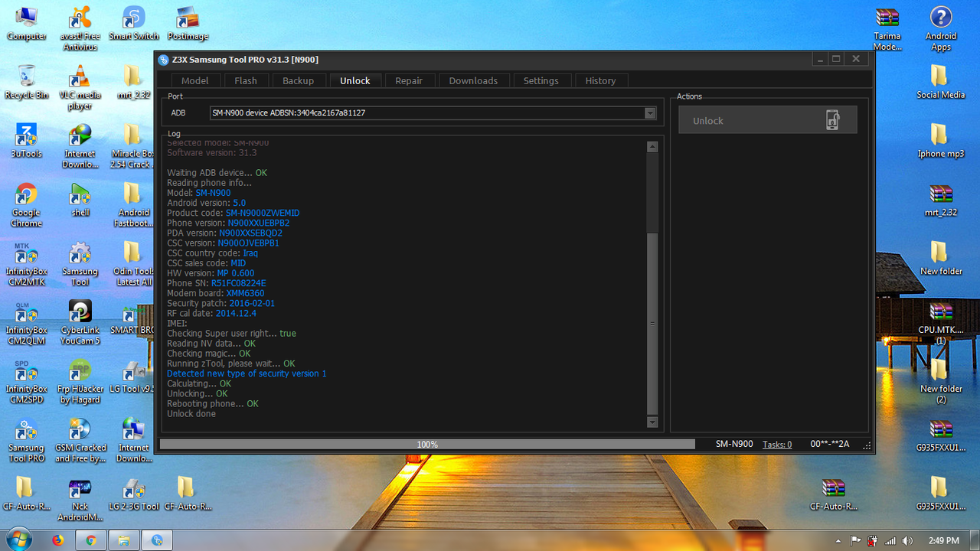Select the Samsung Tool PRO desktop shortcut
Image resolution: width=980 pixels, height=551 pixels.
click(x=26, y=441)
